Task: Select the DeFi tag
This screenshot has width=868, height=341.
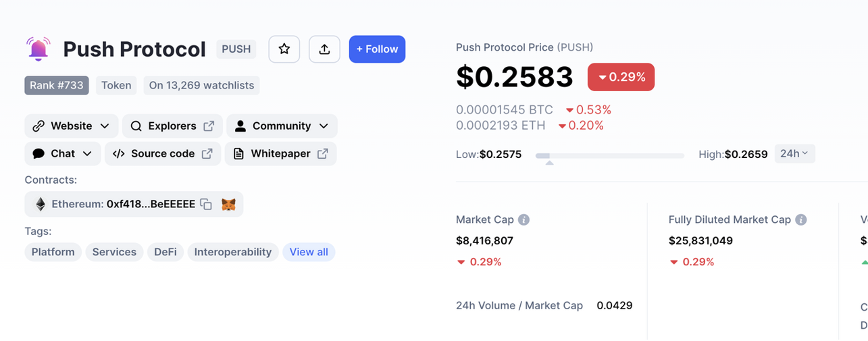Action: [x=165, y=252]
